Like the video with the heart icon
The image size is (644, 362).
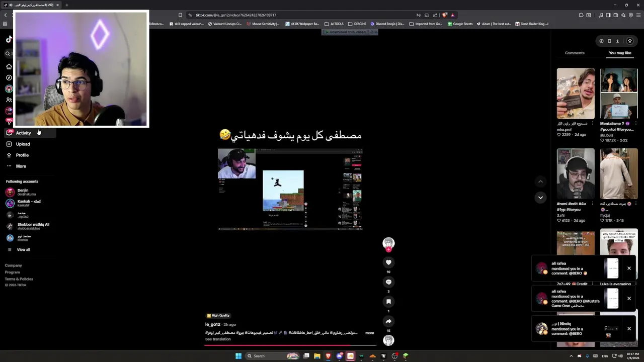coord(388,262)
